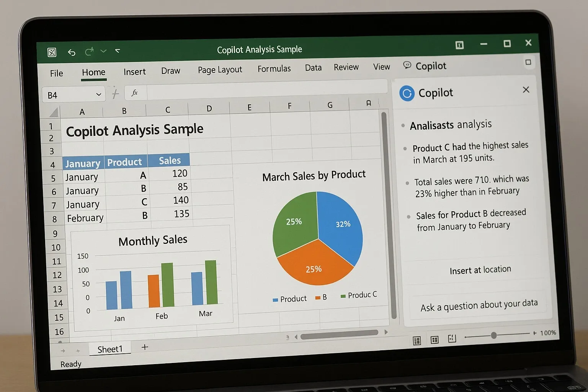The height and width of the screenshot is (392, 588).
Task: Adjust the zoom slider at bottom right
Action: (x=494, y=335)
